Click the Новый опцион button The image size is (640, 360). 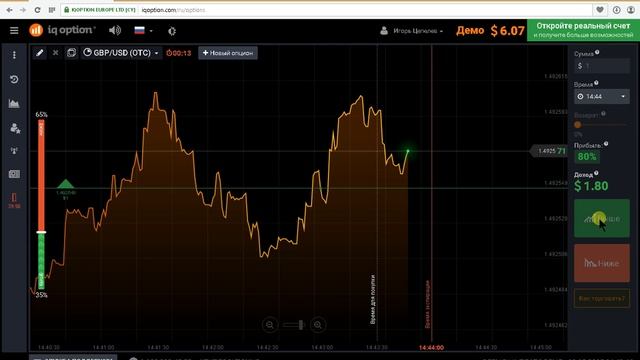coord(228,53)
